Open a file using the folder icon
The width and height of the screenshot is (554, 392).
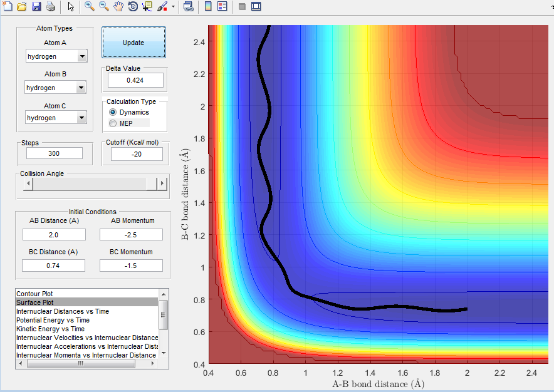click(22, 7)
